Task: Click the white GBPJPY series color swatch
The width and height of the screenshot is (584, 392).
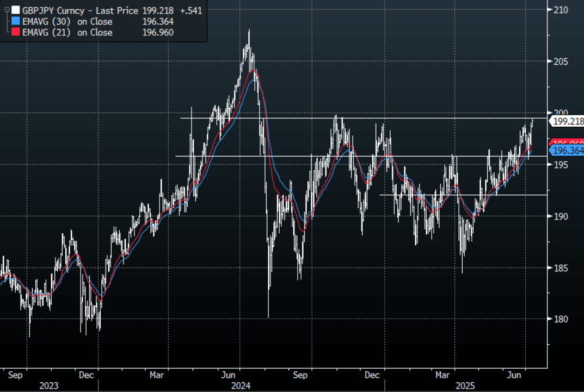Action: (x=16, y=10)
